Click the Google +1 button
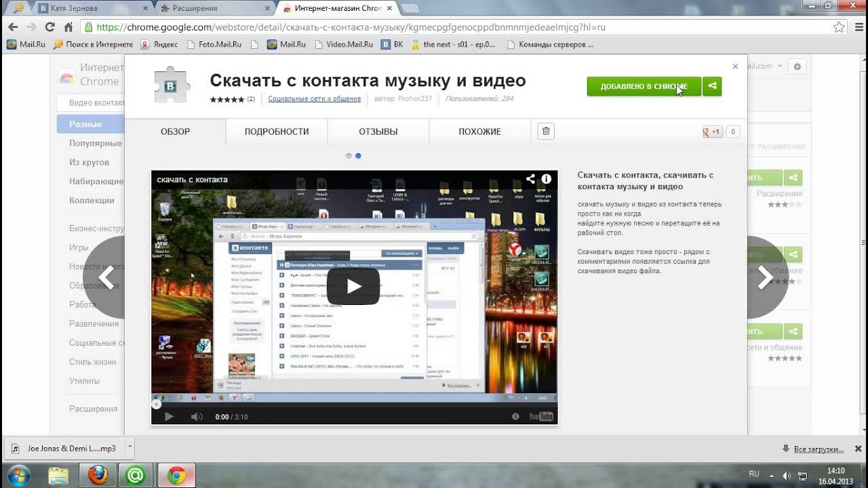The height and width of the screenshot is (488, 868). 712,131
